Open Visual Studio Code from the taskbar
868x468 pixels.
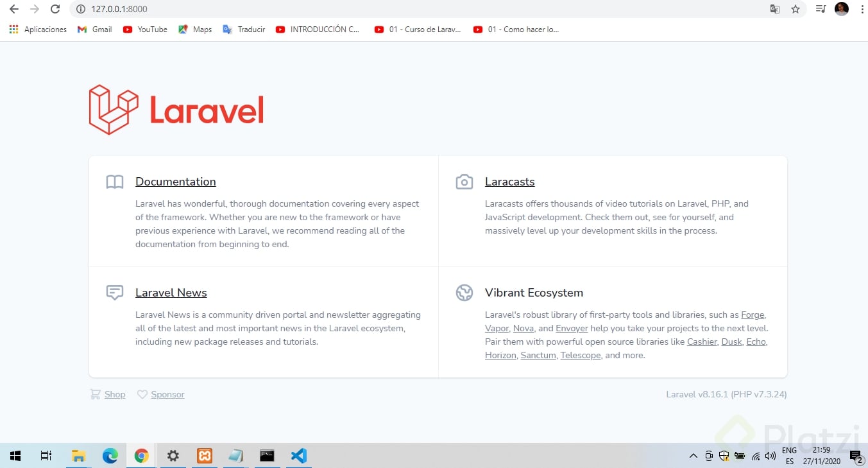pyautogui.click(x=298, y=456)
